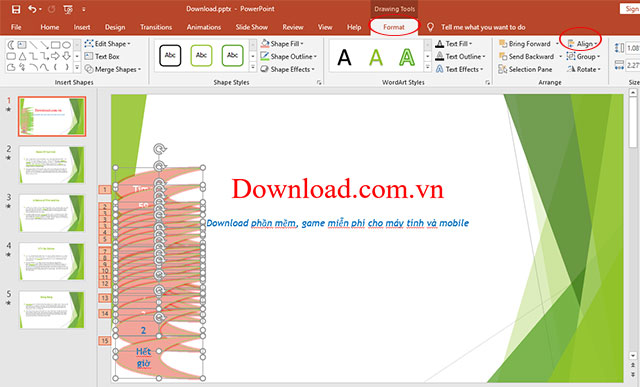Switch to the Slide Show tab
Viewport: 640px width, 387px height.
click(x=251, y=27)
